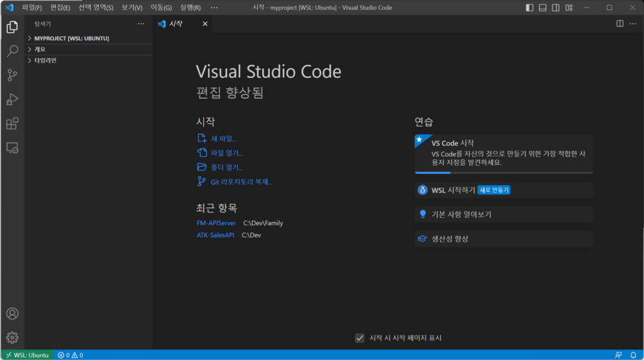Open the 보기(V) menu
The image size is (644, 360).
(132, 8)
